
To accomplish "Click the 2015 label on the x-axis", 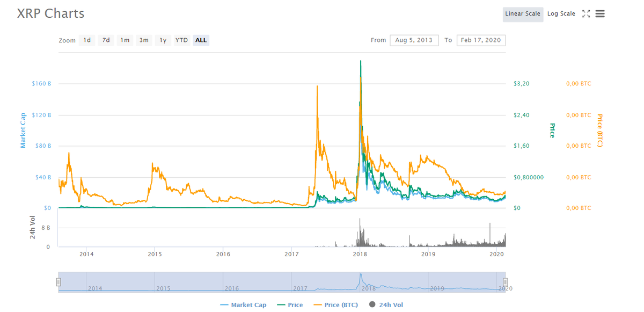I will click(x=155, y=253).
